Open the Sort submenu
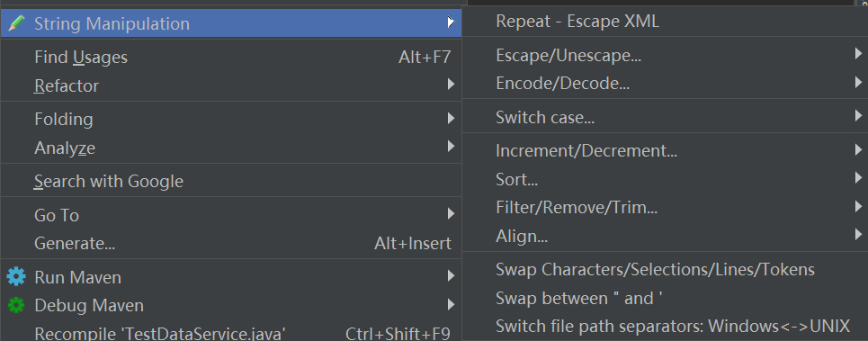Screen dimensions: 868x341 click(x=665, y=179)
